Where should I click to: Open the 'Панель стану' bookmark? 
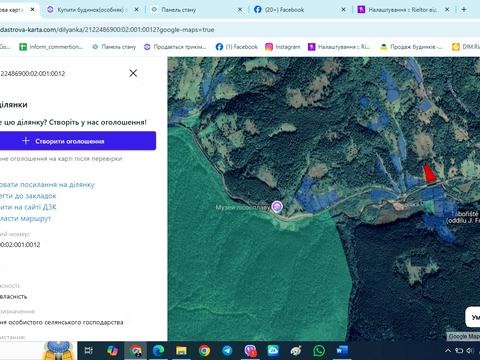click(114, 47)
